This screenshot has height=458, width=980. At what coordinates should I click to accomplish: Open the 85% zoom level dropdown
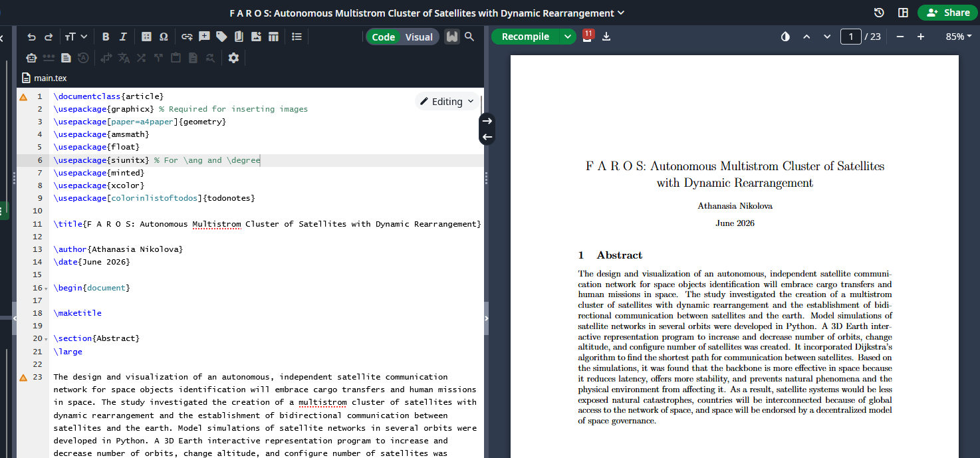pyautogui.click(x=959, y=37)
